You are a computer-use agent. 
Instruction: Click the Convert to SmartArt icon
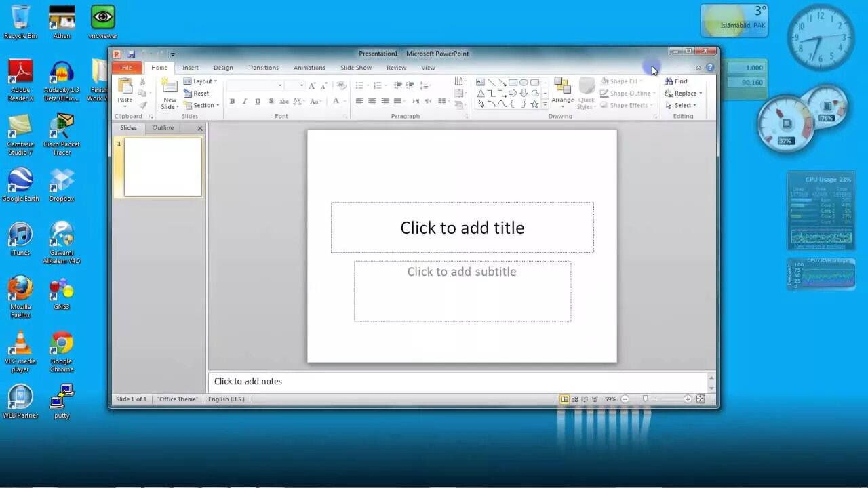(x=460, y=105)
